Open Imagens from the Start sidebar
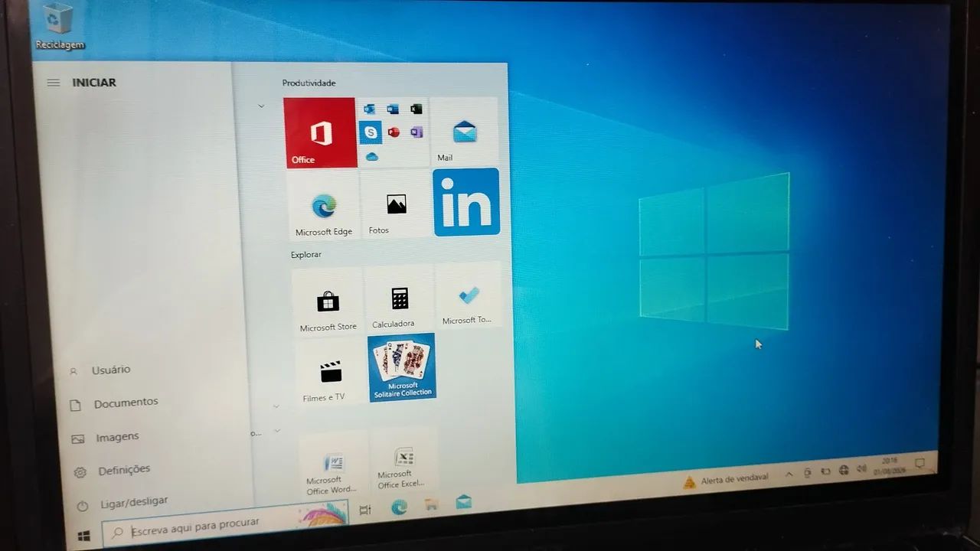The image size is (980, 551). pyautogui.click(x=106, y=438)
